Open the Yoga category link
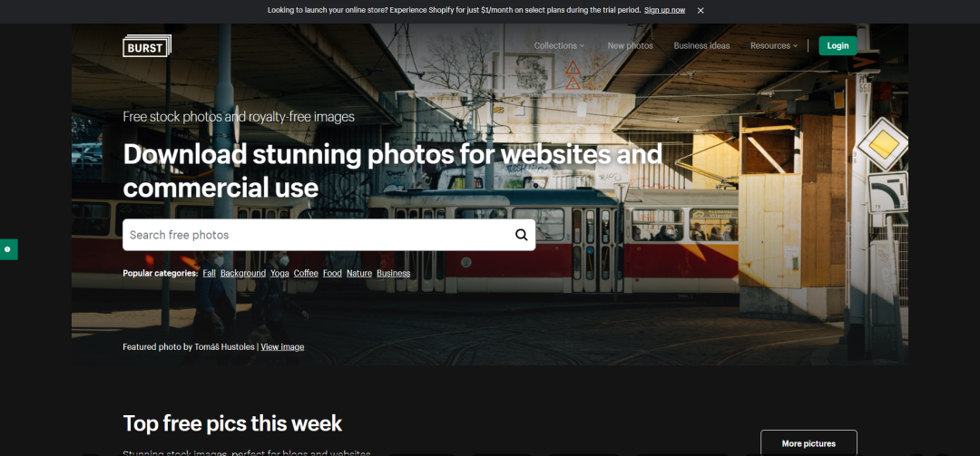The height and width of the screenshot is (456, 980). point(279,273)
